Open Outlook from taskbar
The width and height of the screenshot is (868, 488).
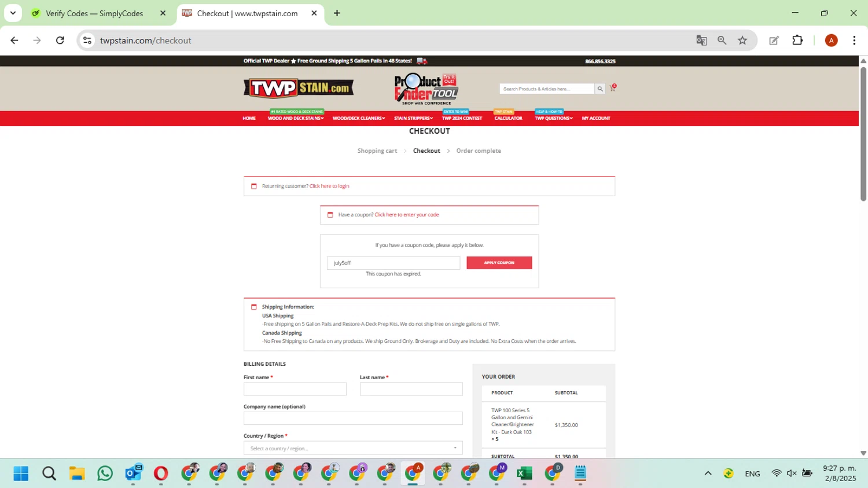pyautogui.click(x=133, y=474)
